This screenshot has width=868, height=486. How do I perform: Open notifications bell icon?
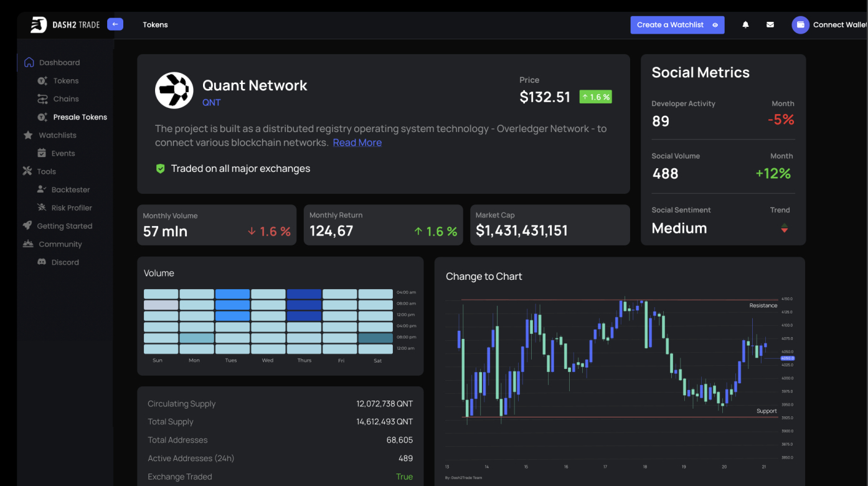pos(745,25)
